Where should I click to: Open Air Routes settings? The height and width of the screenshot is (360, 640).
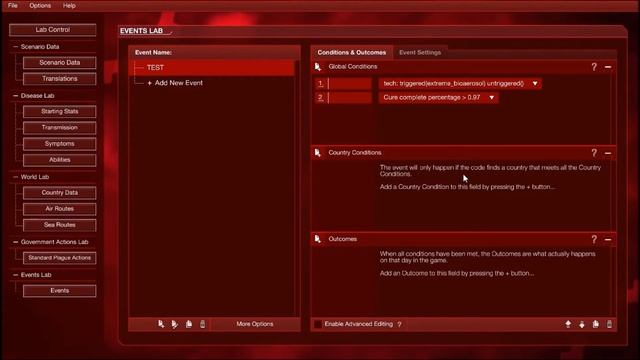(x=60, y=209)
